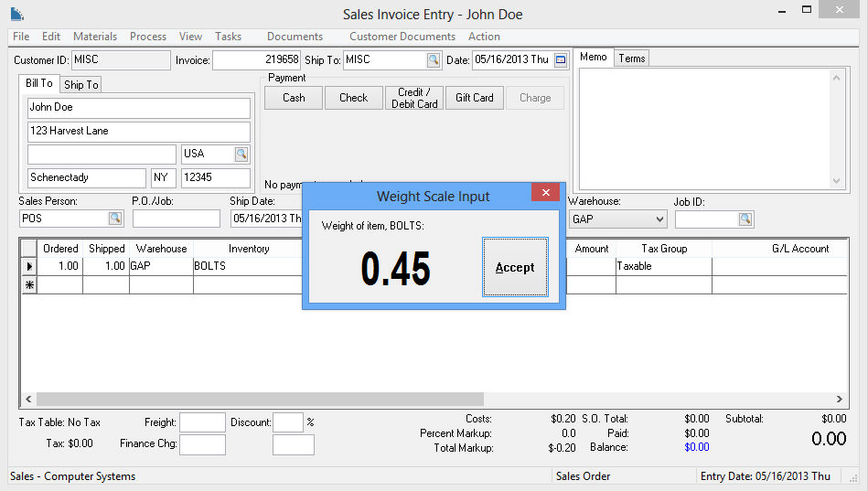
Task: Click the Freight input field
Action: pos(202,422)
